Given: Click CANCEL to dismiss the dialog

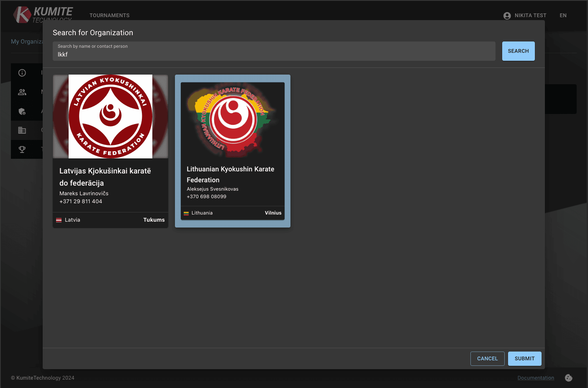Looking at the screenshot, I should click(x=487, y=358).
